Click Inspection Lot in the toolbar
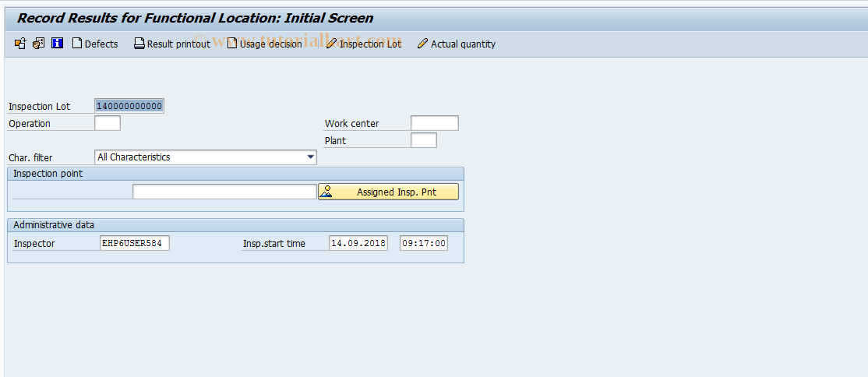868x377 pixels. [364, 44]
